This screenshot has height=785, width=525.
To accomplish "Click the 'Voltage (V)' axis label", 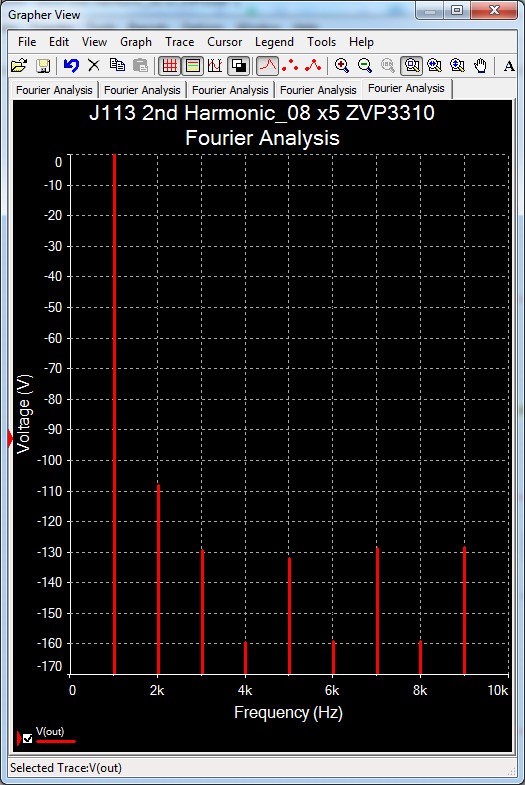I will [24, 414].
